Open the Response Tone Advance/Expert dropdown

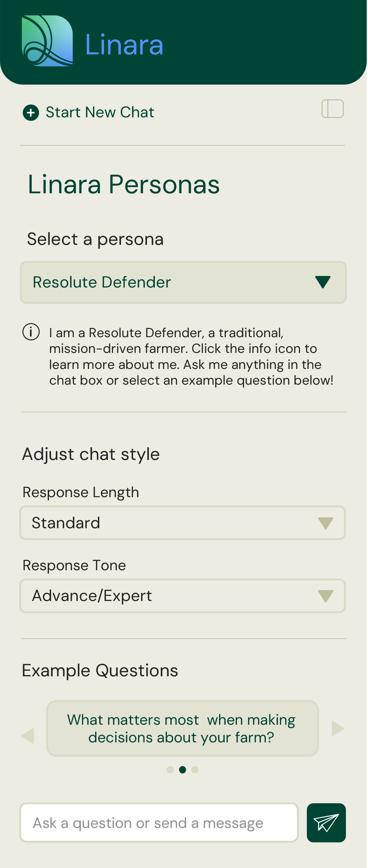(x=183, y=596)
